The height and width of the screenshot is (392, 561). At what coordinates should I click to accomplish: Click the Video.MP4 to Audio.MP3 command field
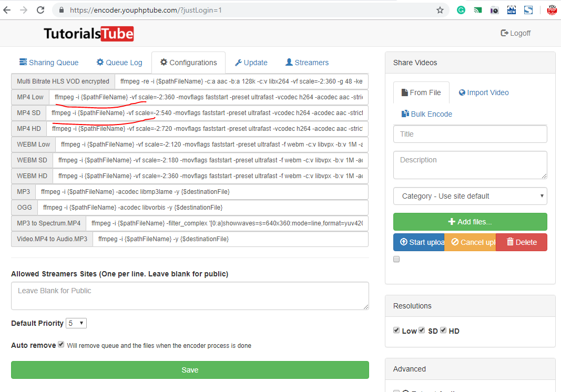(230, 239)
